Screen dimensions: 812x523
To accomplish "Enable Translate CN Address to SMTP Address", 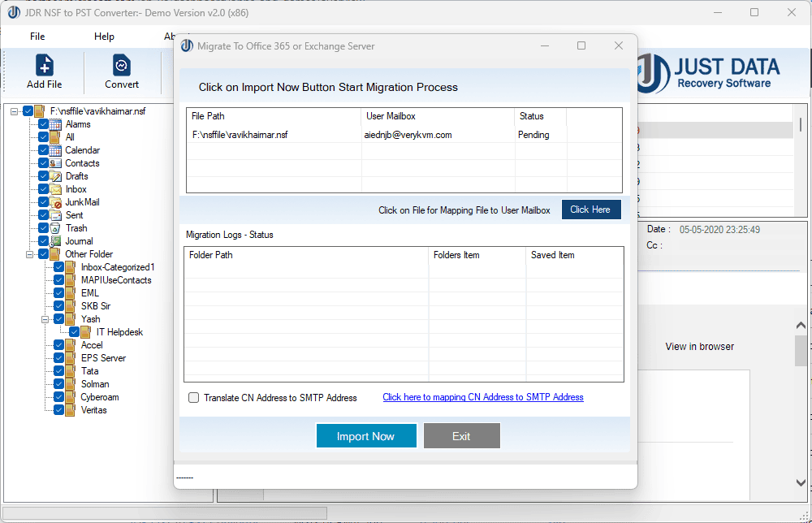I will click(193, 397).
